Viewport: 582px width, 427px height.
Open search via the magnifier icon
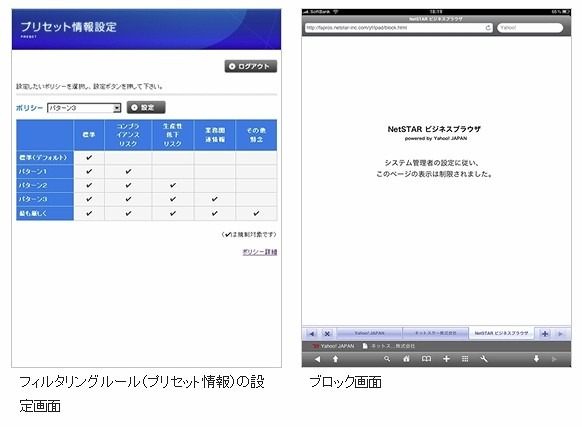click(x=387, y=359)
